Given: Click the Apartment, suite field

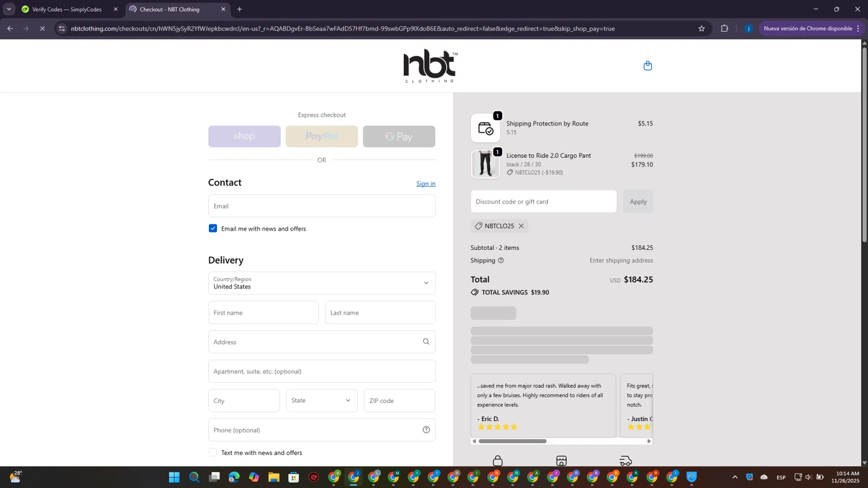Looking at the screenshot, I should click(322, 371).
